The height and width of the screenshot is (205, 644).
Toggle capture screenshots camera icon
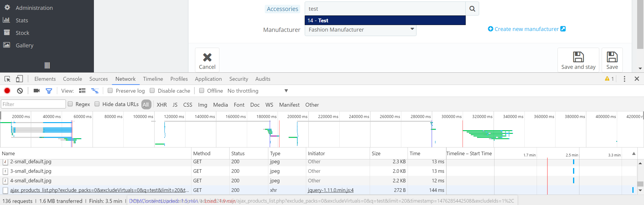point(37,91)
